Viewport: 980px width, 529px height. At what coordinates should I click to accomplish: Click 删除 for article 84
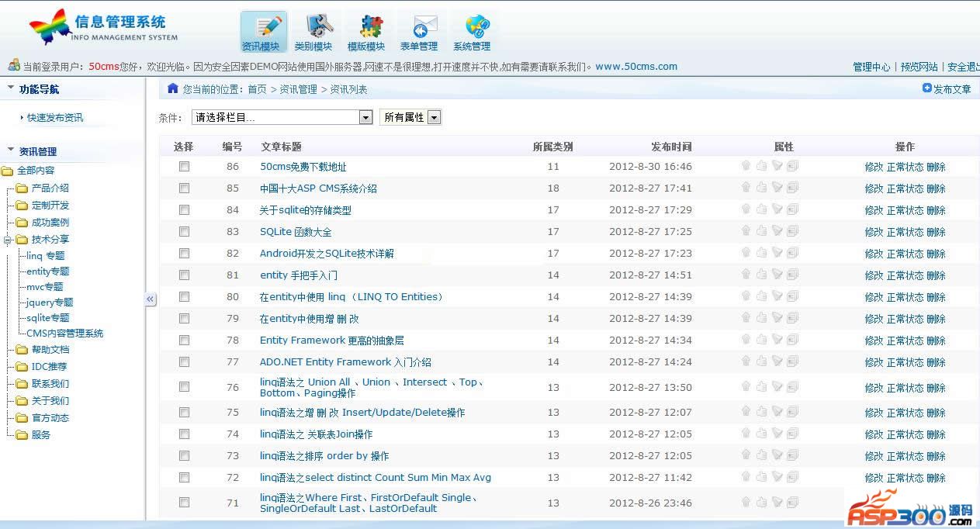tap(936, 210)
